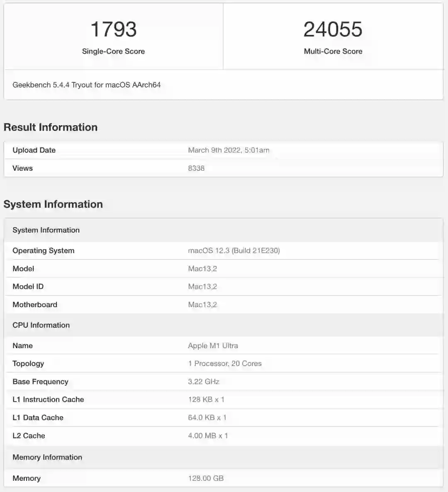Click the Result Information heading
Image resolution: width=448 pixels, height=492 pixels.
pyautogui.click(x=51, y=127)
